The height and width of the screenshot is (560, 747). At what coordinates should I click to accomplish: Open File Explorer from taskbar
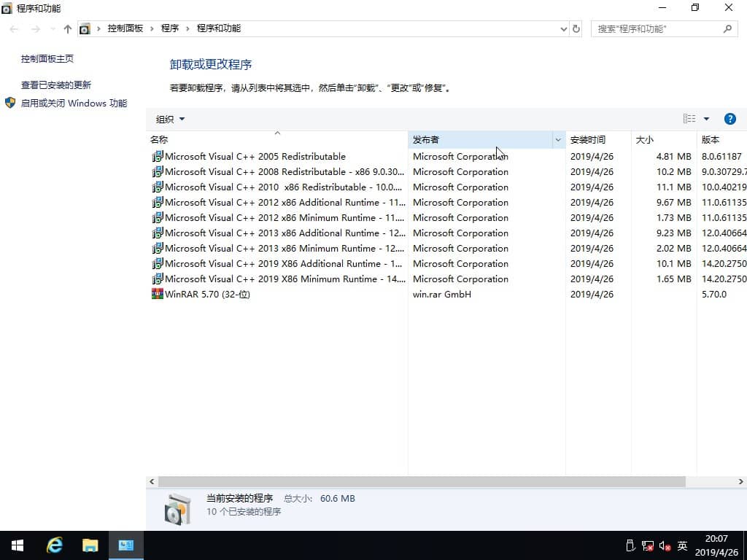pos(90,545)
